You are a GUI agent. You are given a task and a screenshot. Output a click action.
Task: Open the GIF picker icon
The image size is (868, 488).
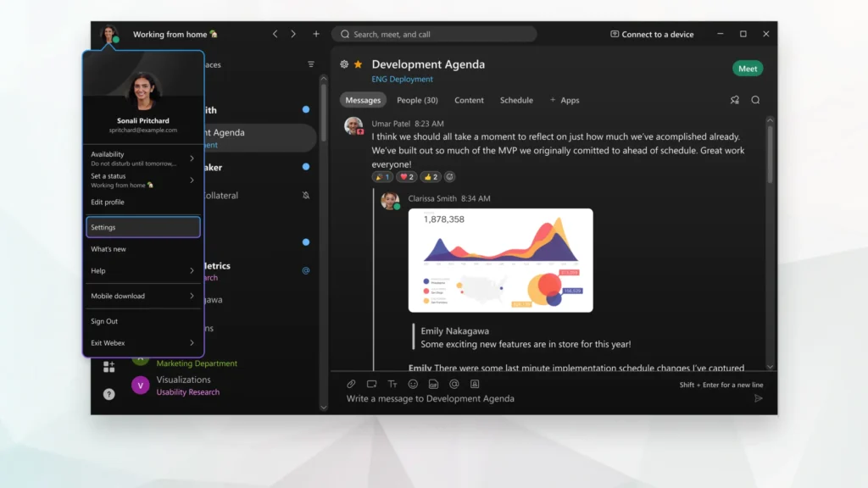pyautogui.click(x=433, y=384)
